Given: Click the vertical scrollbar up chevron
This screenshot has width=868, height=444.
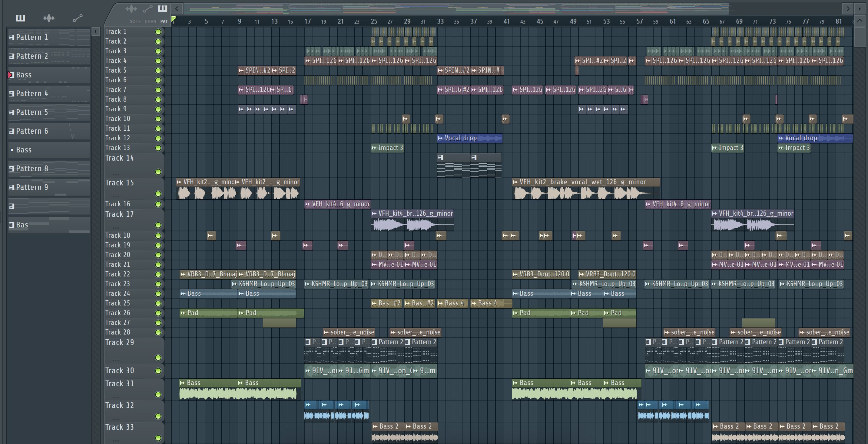Looking at the screenshot, I should coord(860,21).
